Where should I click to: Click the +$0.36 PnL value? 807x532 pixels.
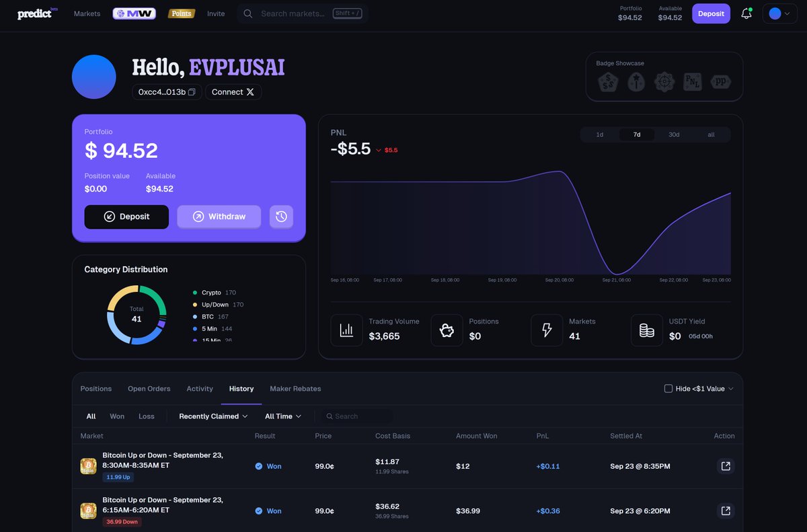[x=548, y=511]
